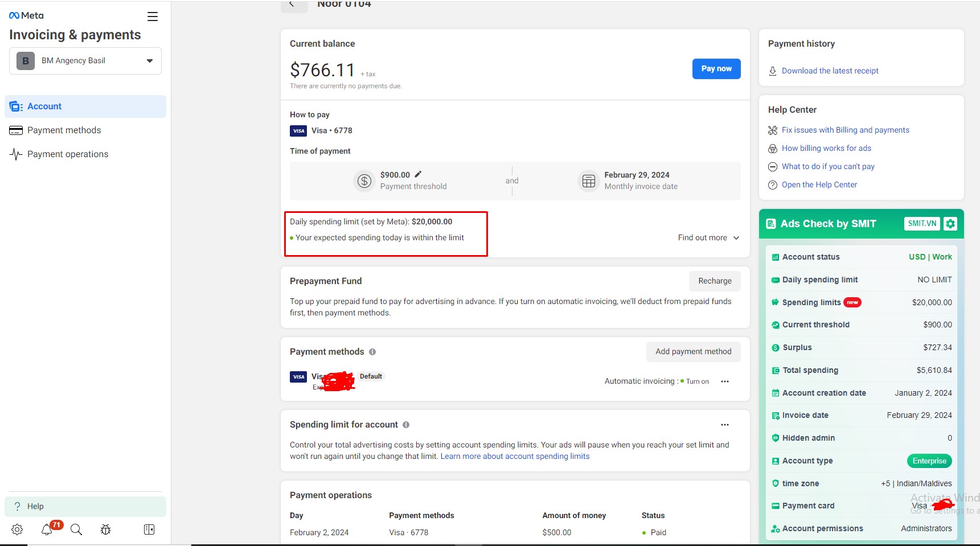Click the Meta logo
Image resolution: width=980 pixels, height=546 pixels.
[x=26, y=15]
